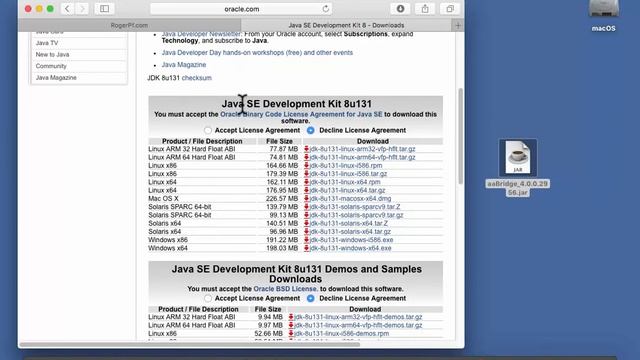Click download arrow icon for linux-arm32-vfp-hflt.tar.gz
The image size is (640, 360).
pos(306,149)
